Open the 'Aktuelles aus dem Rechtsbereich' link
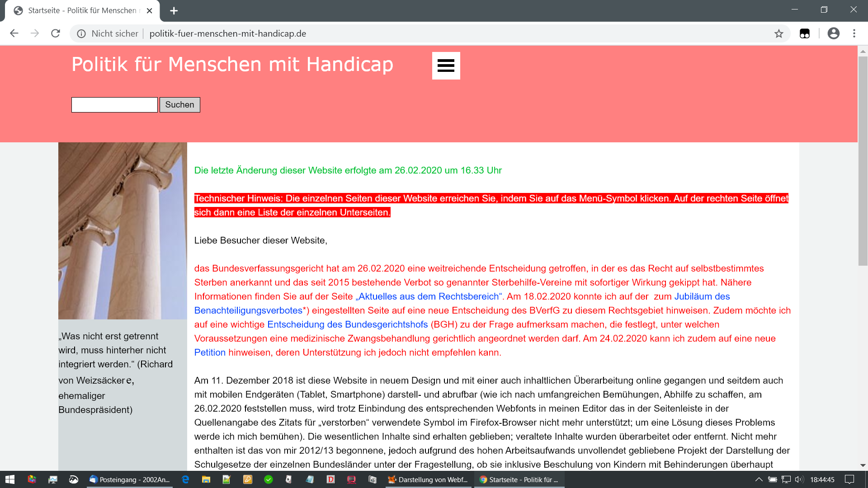Image resolution: width=868 pixels, height=488 pixels. 429,296
